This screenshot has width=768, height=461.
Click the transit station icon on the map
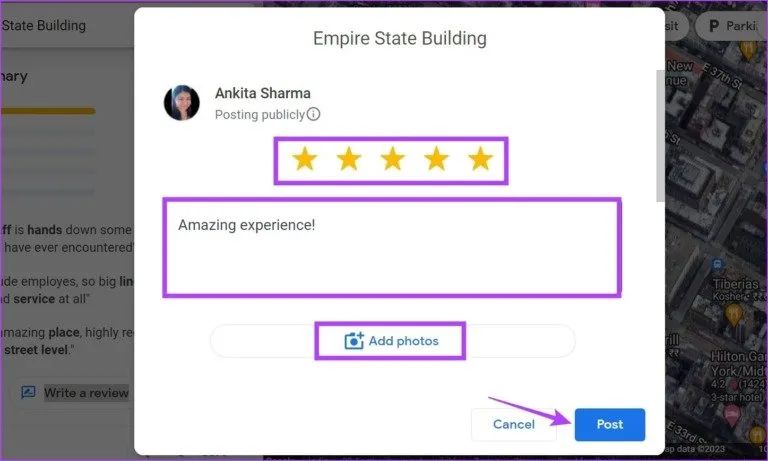point(717,265)
